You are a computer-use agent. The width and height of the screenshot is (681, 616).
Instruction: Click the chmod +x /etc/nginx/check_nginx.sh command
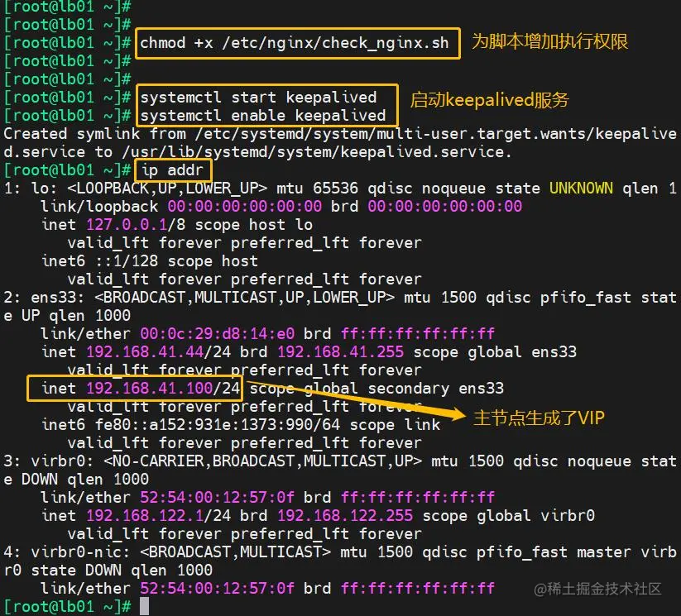pyautogui.click(x=294, y=43)
